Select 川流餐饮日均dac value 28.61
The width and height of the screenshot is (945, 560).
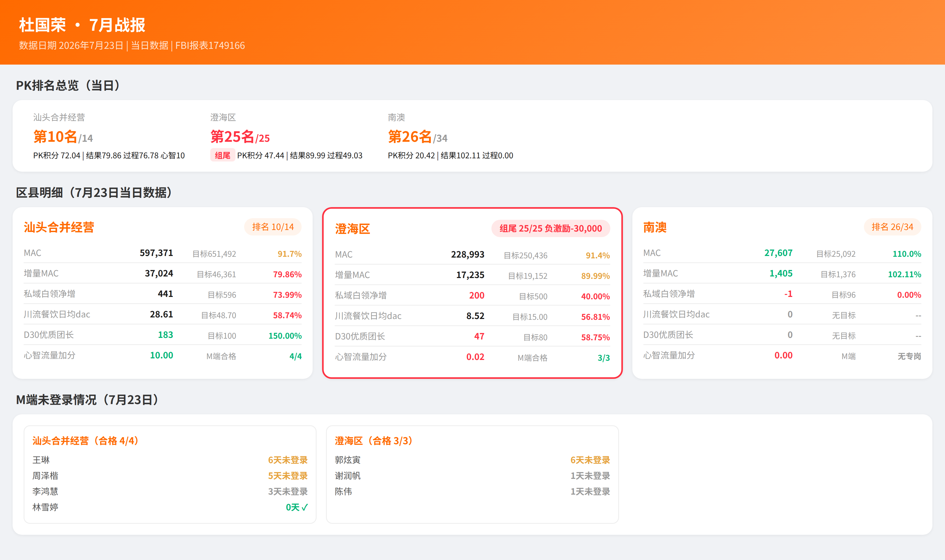[x=161, y=314]
